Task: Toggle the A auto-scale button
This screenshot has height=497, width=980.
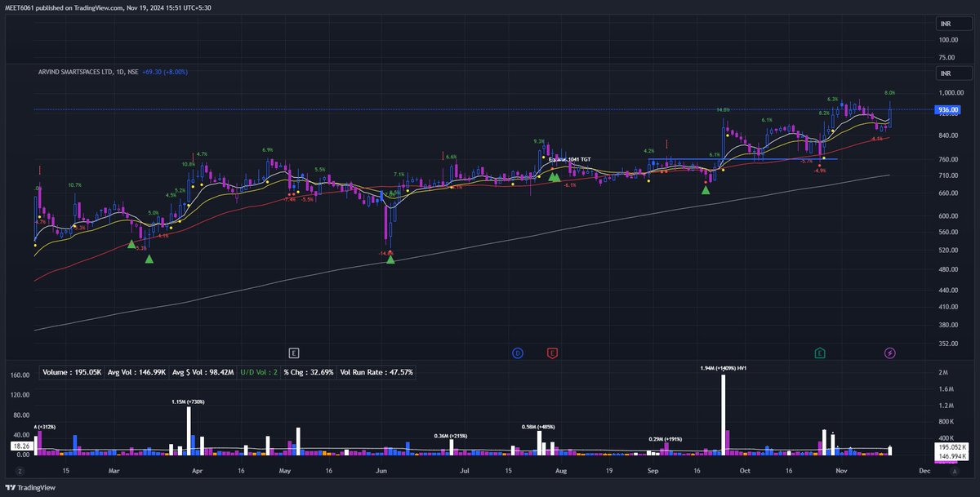Action: coord(956,472)
